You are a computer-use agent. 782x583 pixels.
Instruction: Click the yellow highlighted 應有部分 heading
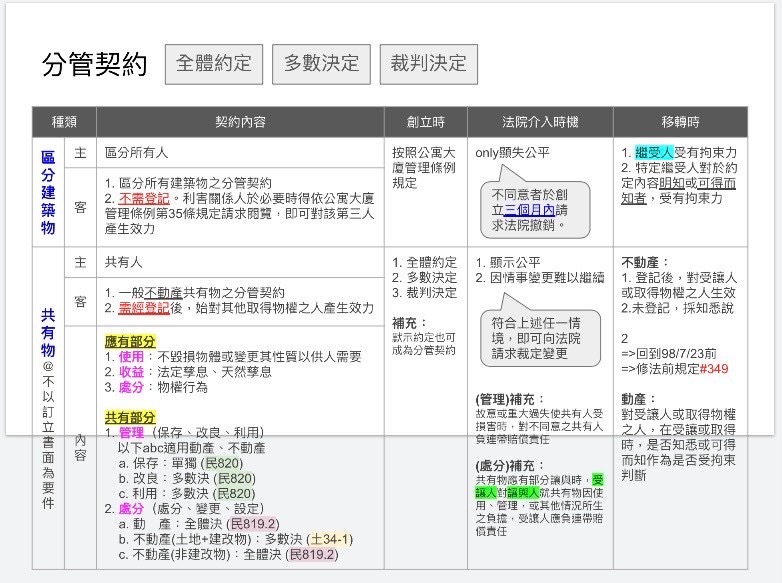[130, 342]
